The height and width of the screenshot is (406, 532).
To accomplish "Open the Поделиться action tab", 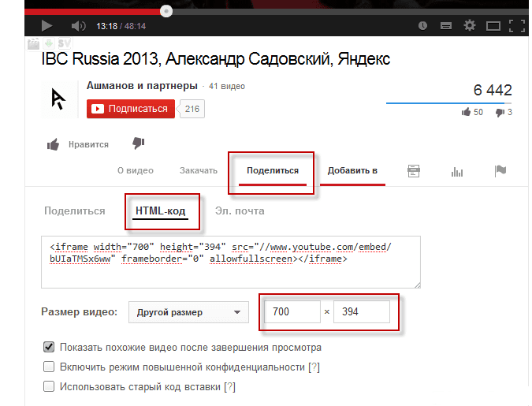I will click(273, 170).
